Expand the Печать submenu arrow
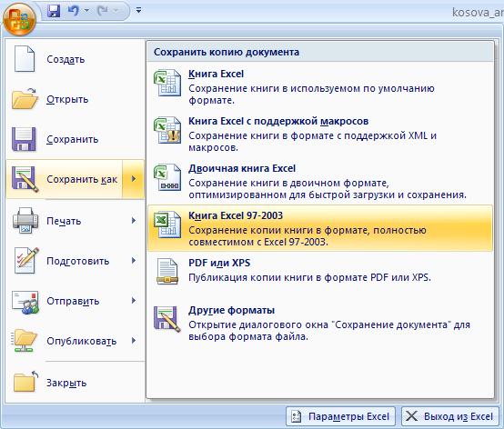Viewport: 504px width, 429px height. pos(134,221)
